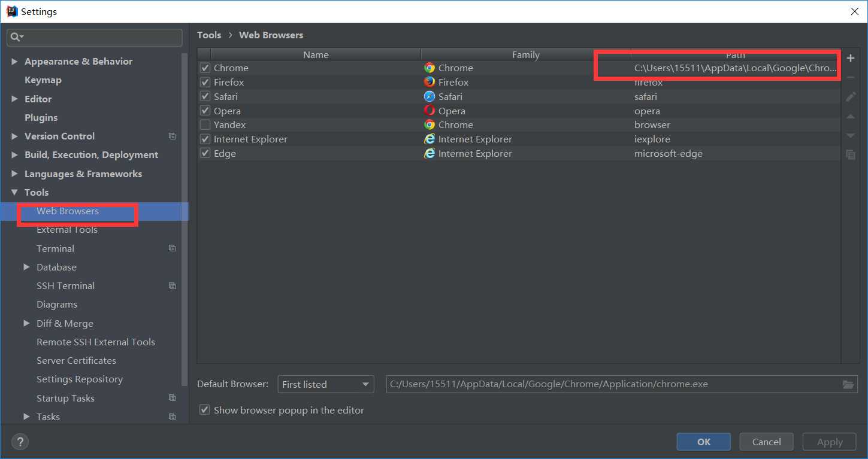This screenshot has height=459, width=868.
Task: Uncheck the Firefox browser checkbox
Action: 205,82
